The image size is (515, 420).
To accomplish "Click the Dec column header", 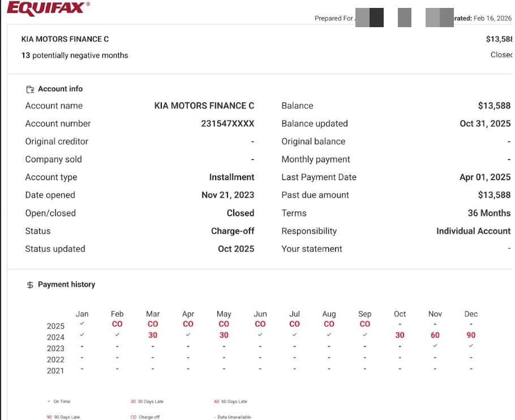I will point(471,314).
